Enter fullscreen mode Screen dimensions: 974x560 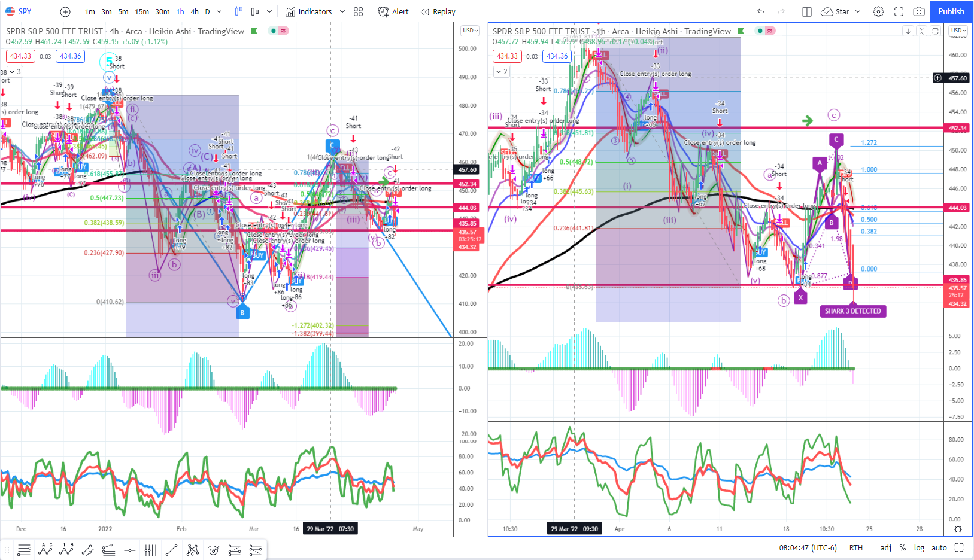[x=899, y=11]
